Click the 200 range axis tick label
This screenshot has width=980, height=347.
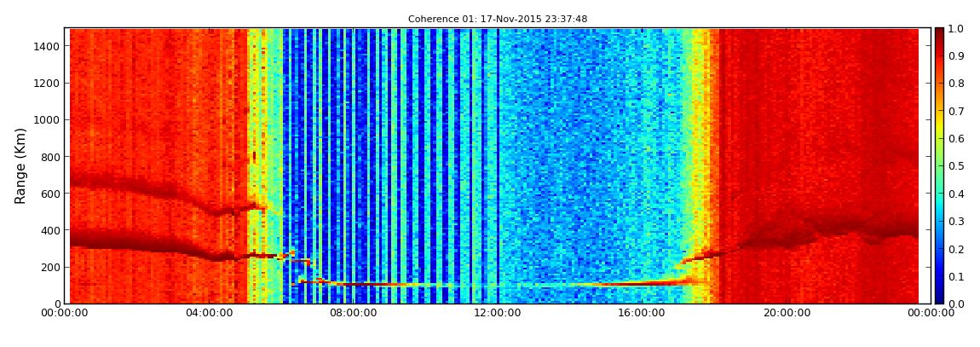click(x=50, y=267)
